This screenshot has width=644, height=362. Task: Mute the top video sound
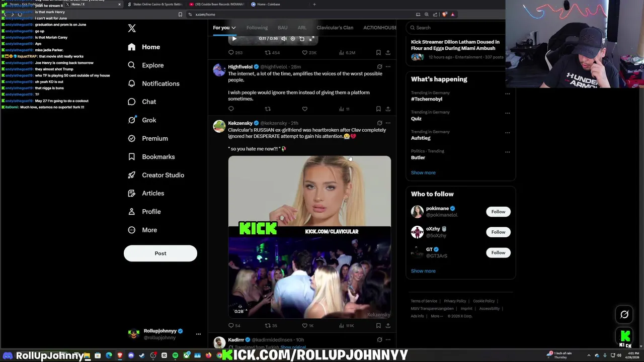[284, 39]
